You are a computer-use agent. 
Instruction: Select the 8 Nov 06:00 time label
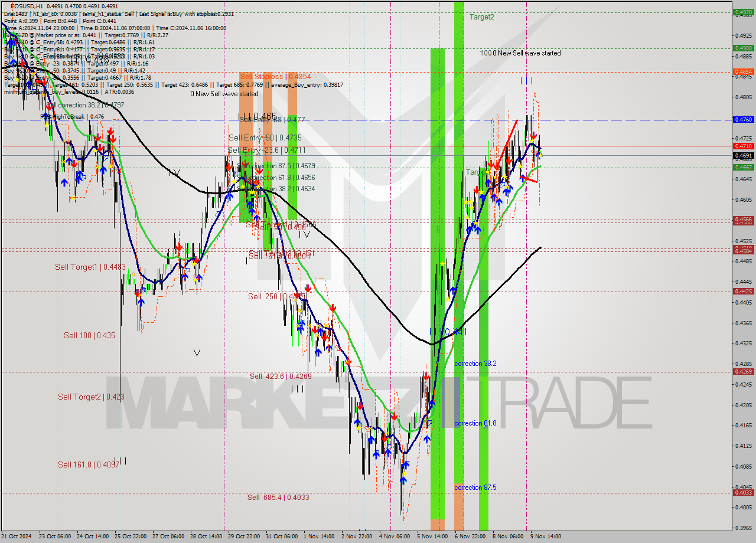[508, 537]
